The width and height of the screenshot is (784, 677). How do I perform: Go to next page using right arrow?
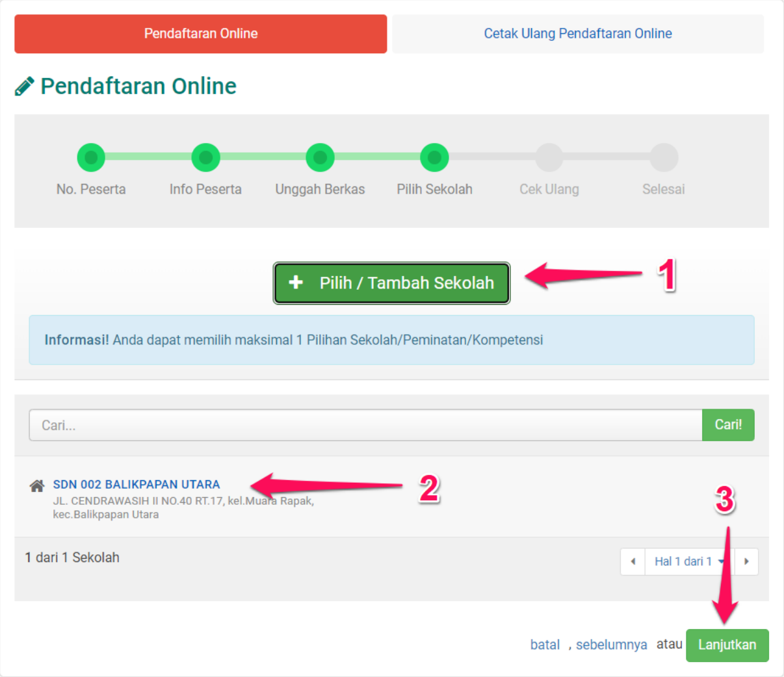coord(746,561)
